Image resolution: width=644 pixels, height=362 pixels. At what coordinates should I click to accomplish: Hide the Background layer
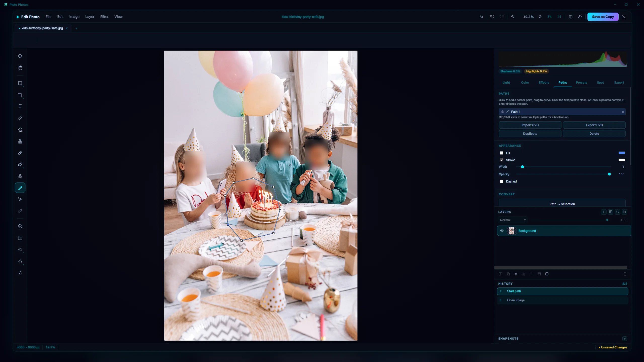(x=502, y=231)
